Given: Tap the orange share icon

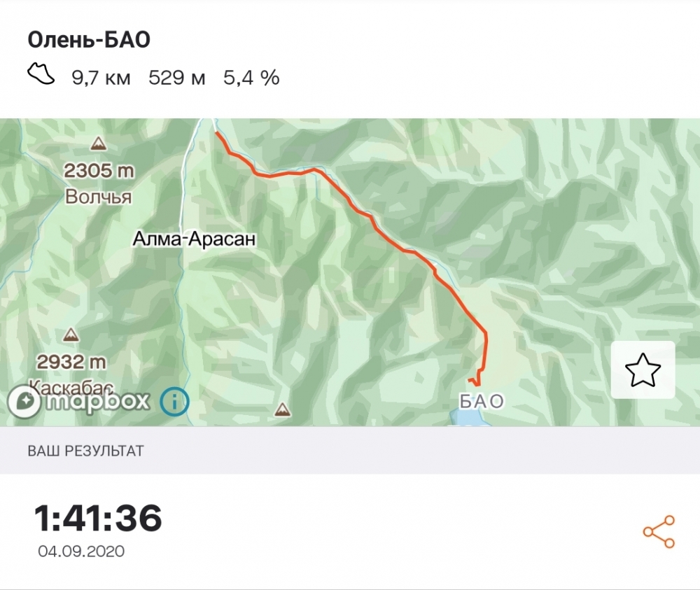Looking at the screenshot, I should click(659, 532).
